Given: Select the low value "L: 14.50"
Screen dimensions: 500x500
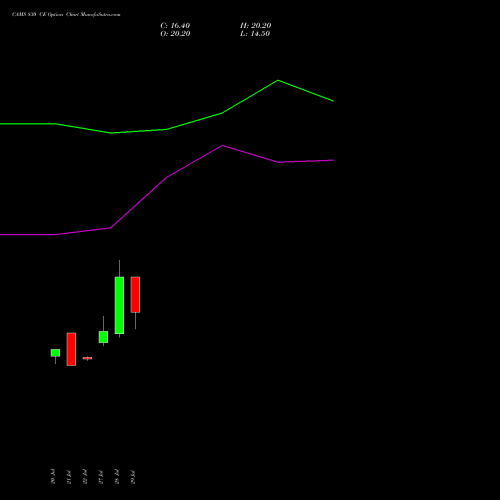Looking at the screenshot, I should 255,34.
